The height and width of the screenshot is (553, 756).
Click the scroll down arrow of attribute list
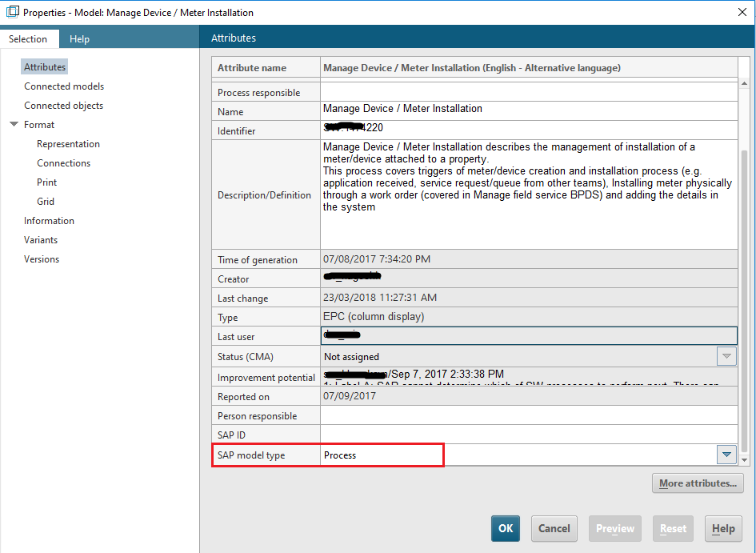point(746,459)
